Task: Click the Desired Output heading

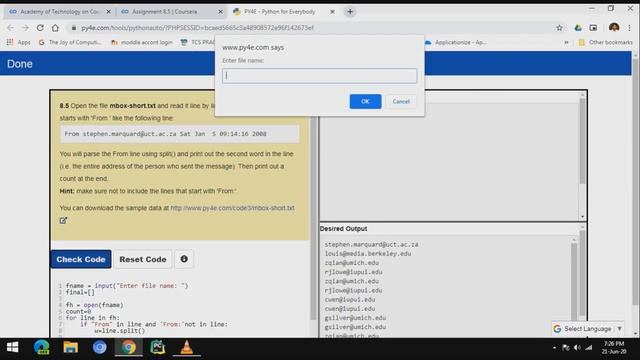Action: point(343,229)
